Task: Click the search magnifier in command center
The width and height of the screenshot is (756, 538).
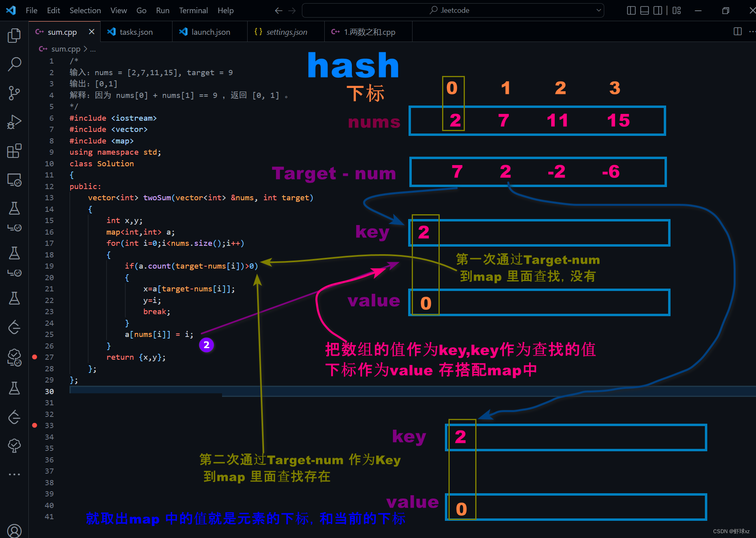Action: tap(434, 10)
